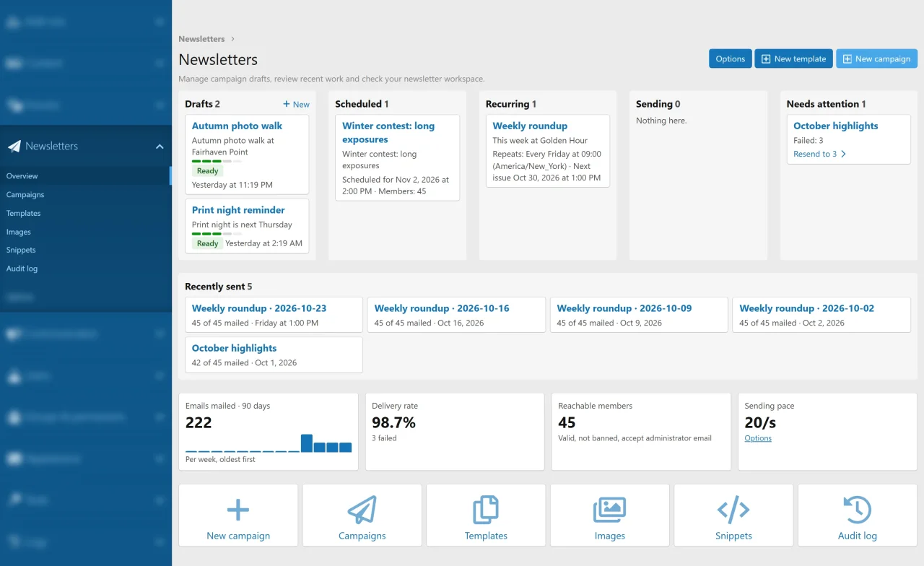
Task: Click the New template button label
Action: point(800,59)
